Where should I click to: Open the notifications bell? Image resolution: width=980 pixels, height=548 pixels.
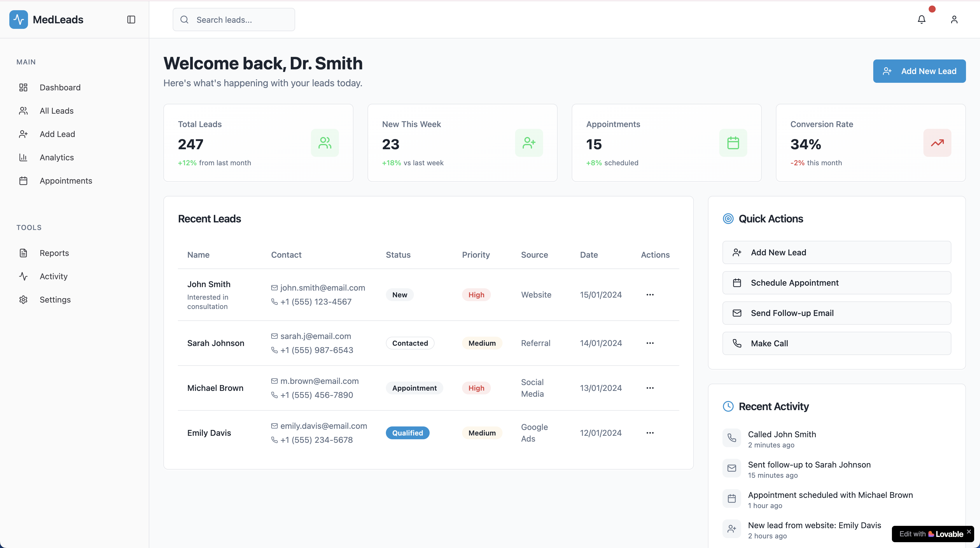pos(921,20)
